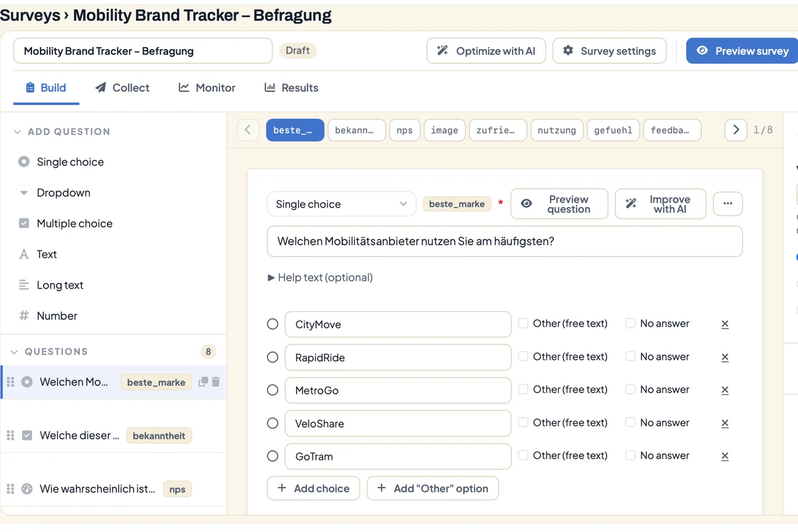Select the radio button next to GoTram
Viewport: 798px width, 532px height.
pos(273,456)
